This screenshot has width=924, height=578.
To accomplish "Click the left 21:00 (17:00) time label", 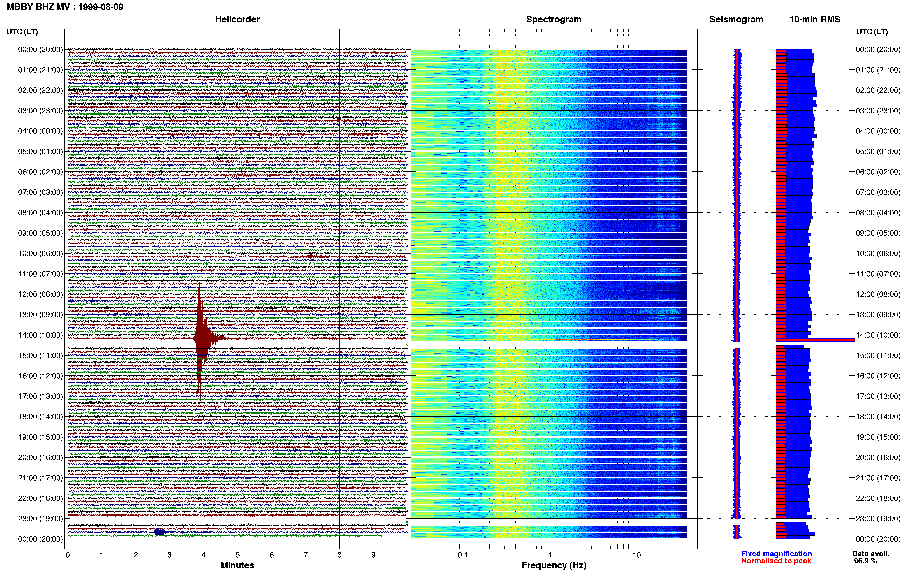I will coord(41,478).
